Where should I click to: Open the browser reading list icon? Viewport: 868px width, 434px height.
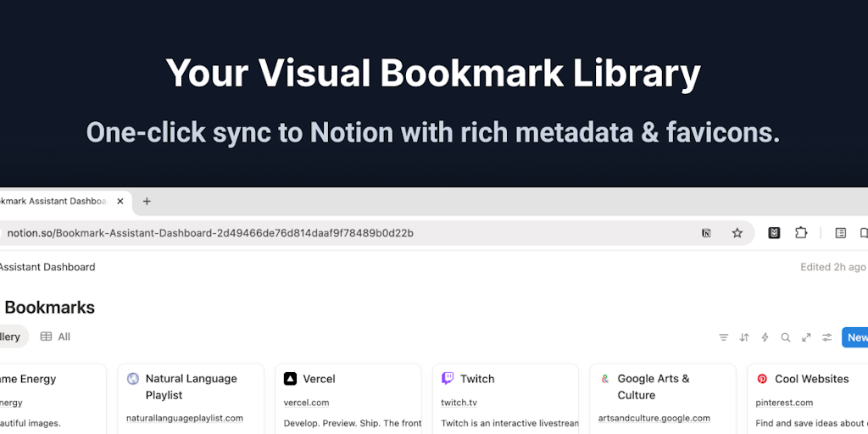(x=841, y=233)
